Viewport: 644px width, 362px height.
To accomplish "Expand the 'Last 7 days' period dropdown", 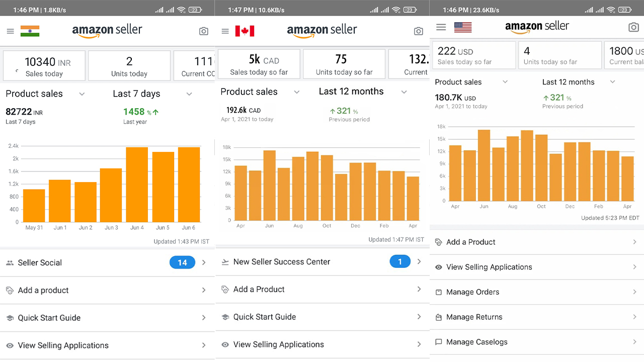I will pyautogui.click(x=189, y=94).
